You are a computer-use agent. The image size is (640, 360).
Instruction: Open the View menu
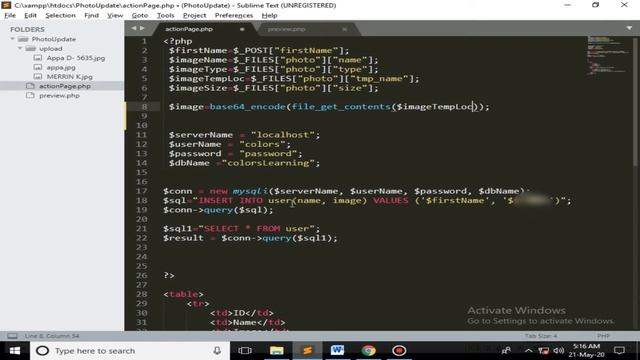pyautogui.click(x=115, y=15)
